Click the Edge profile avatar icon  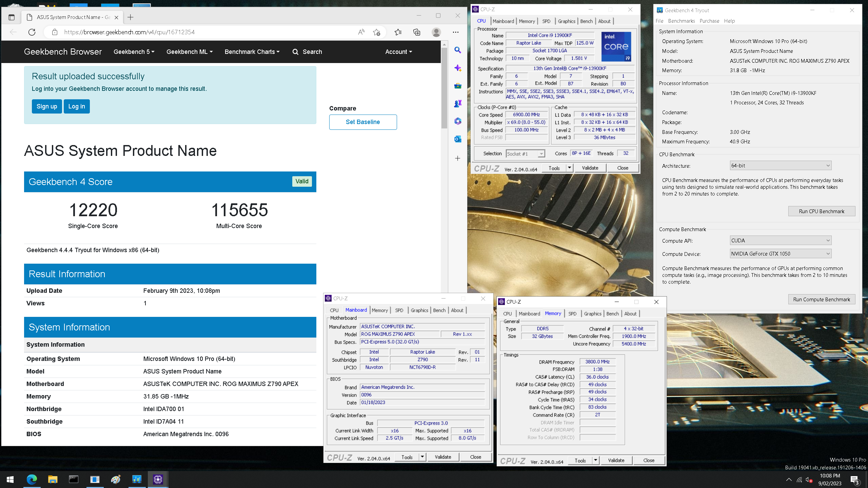click(436, 32)
